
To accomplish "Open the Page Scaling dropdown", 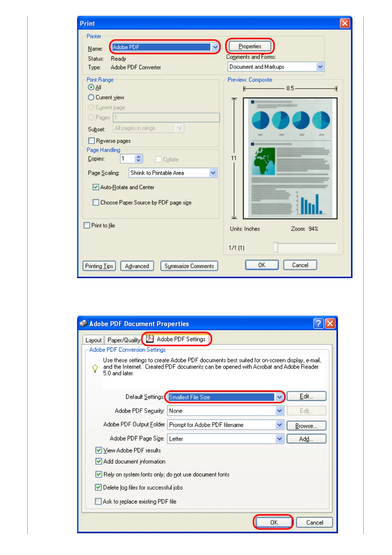I will tap(213, 173).
